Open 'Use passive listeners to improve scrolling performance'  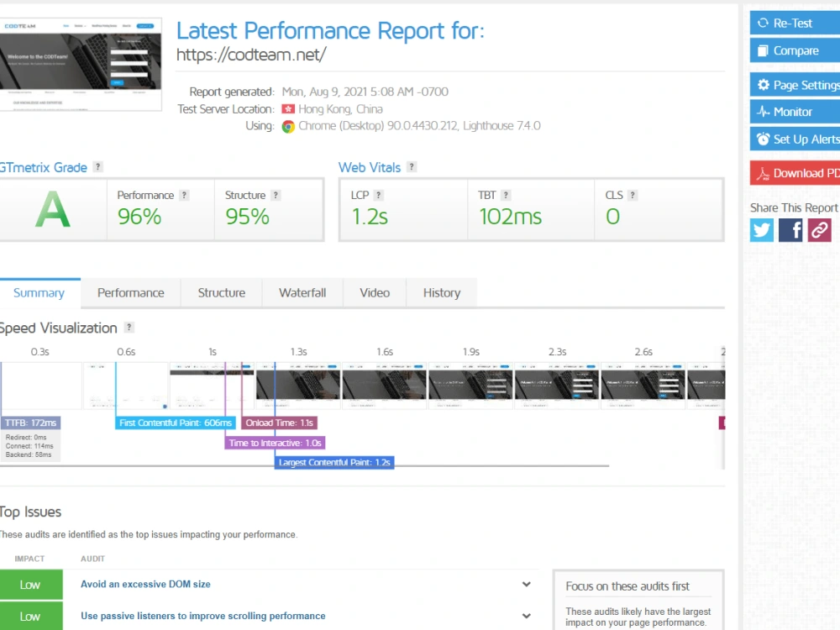(203, 616)
